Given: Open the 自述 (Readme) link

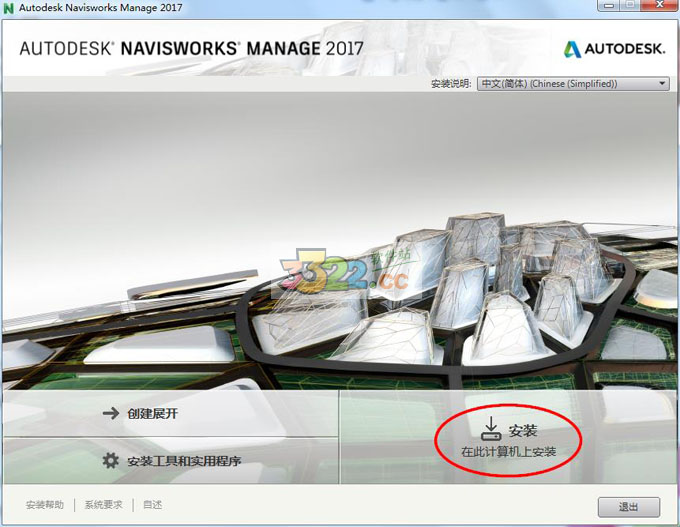Looking at the screenshot, I should point(153,505).
